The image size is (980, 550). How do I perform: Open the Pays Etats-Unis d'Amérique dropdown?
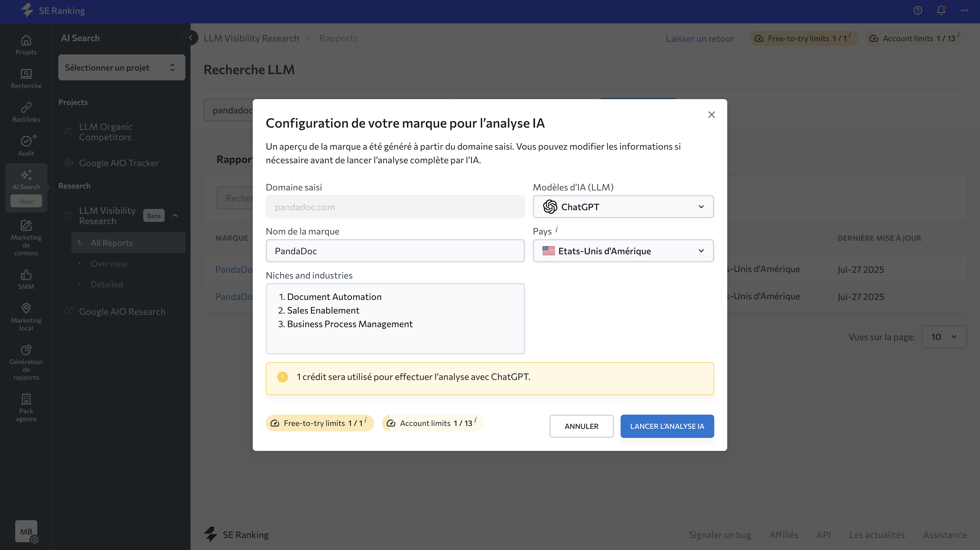coord(623,251)
